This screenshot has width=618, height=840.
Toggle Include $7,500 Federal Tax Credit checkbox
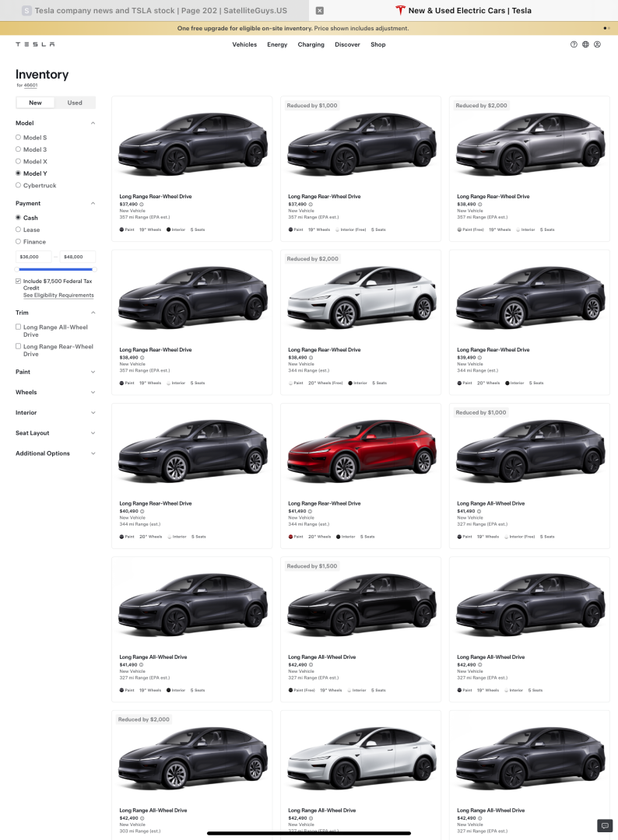point(18,282)
